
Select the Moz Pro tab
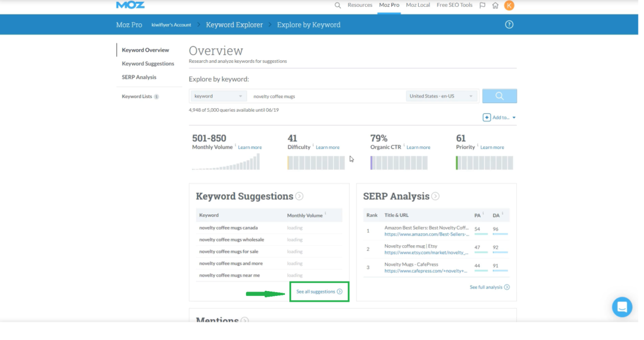click(x=389, y=5)
